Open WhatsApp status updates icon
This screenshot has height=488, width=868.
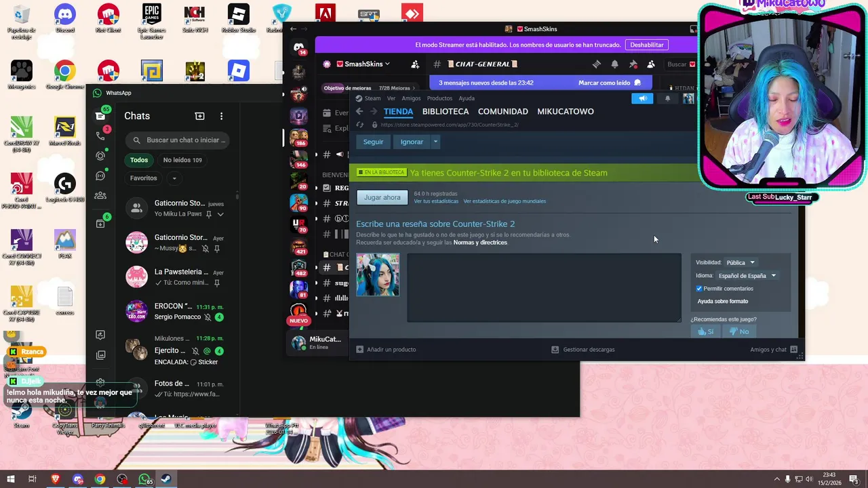pos(100,156)
